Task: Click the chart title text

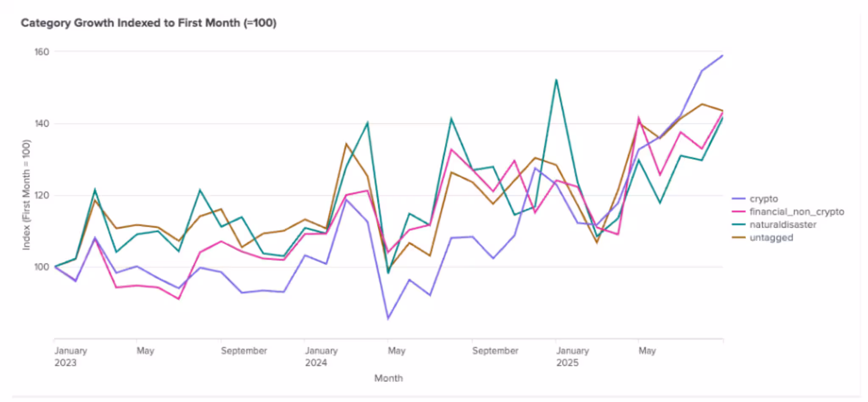Action: tap(148, 23)
